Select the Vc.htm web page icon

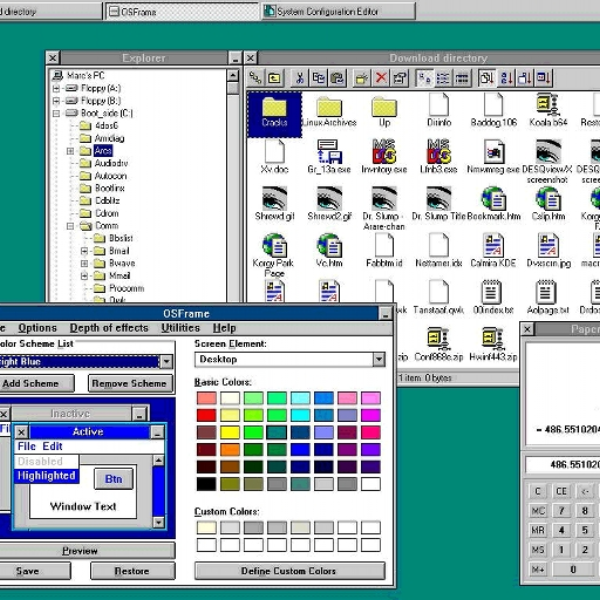click(329, 251)
